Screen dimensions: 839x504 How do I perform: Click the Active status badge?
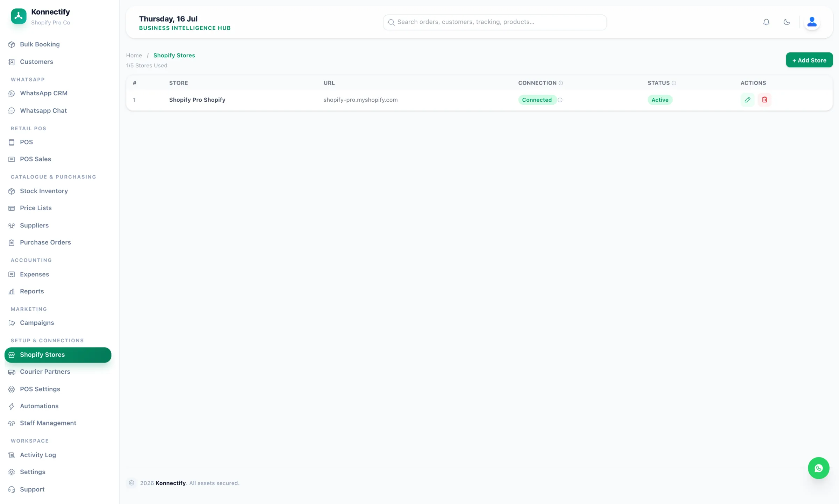point(660,100)
